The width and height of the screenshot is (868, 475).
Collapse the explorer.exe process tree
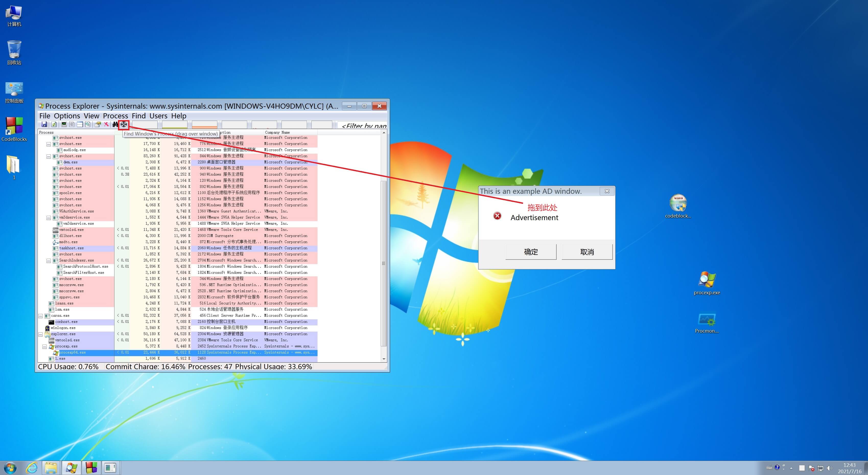40,334
